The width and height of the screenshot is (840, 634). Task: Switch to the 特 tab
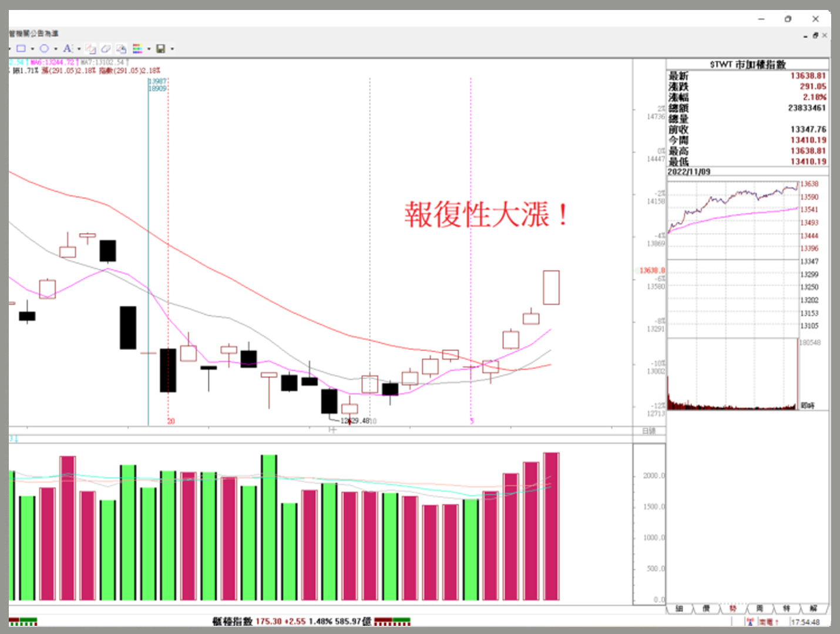(787, 609)
